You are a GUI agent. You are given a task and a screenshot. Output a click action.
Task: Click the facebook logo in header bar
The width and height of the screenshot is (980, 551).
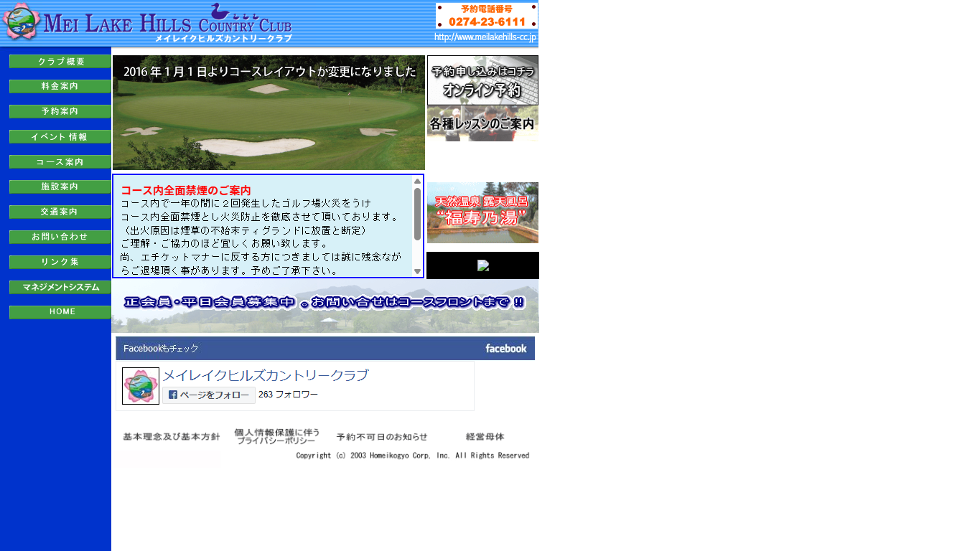point(506,348)
